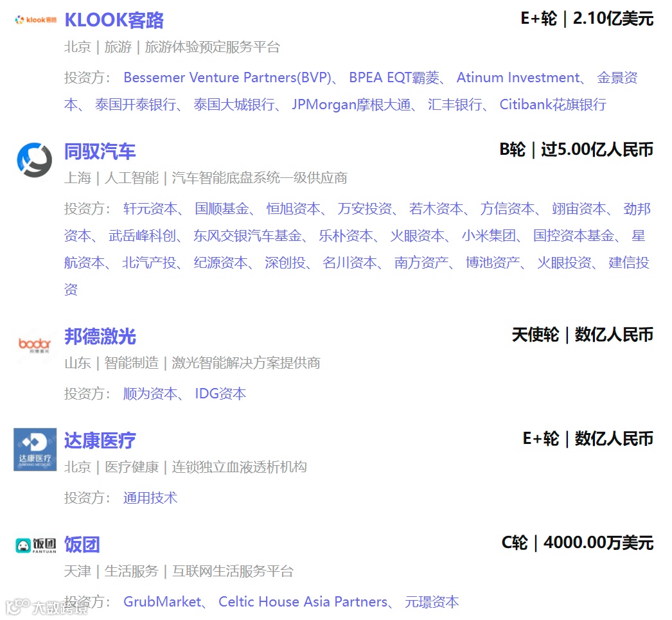Open investor IDG资本
672x620 pixels.
click(x=220, y=394)
